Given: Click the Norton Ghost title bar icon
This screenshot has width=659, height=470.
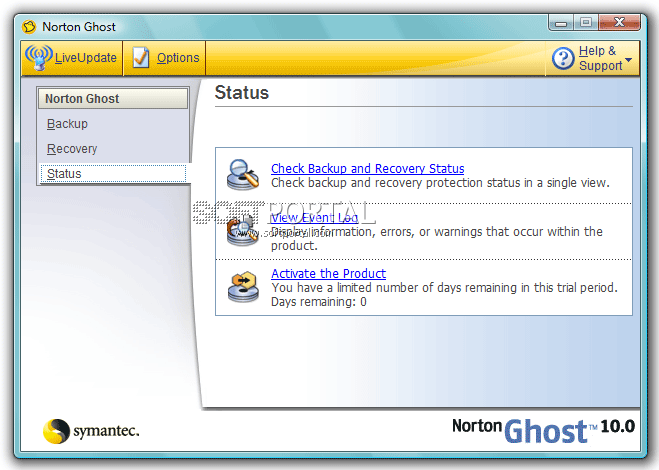Looking at the screenshot, I should point(29,26).
